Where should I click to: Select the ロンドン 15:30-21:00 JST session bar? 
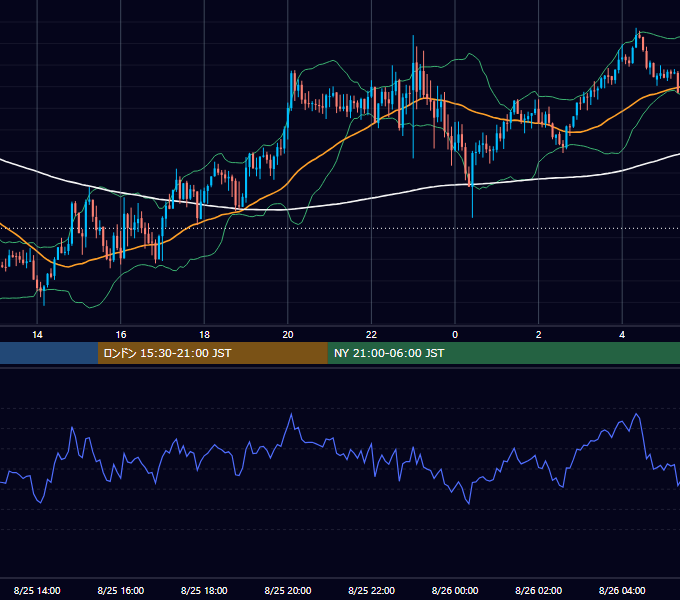pyautogui.click(x=212, y=353)
